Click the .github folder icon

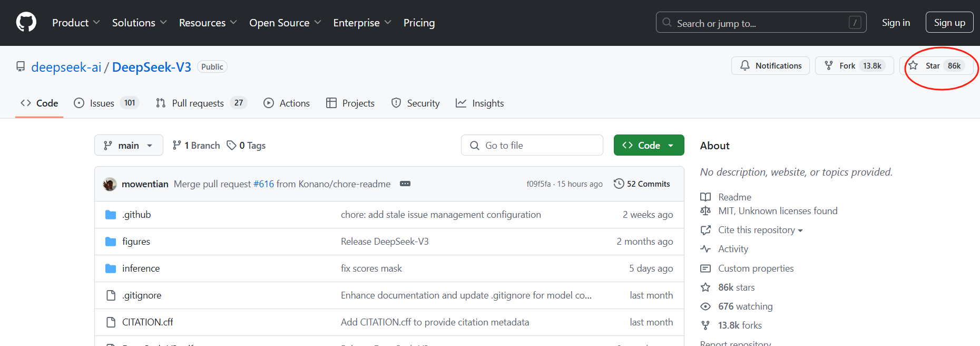pyautogui.click(x=111, y=215)
